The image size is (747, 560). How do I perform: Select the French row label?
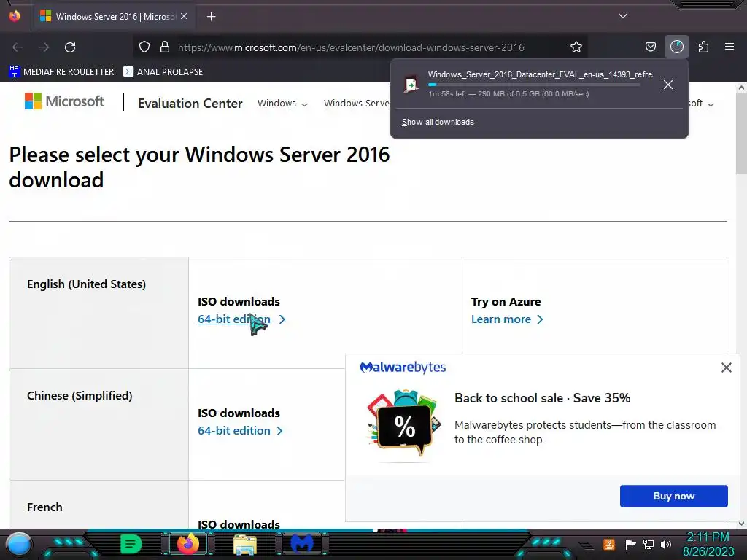44,507
